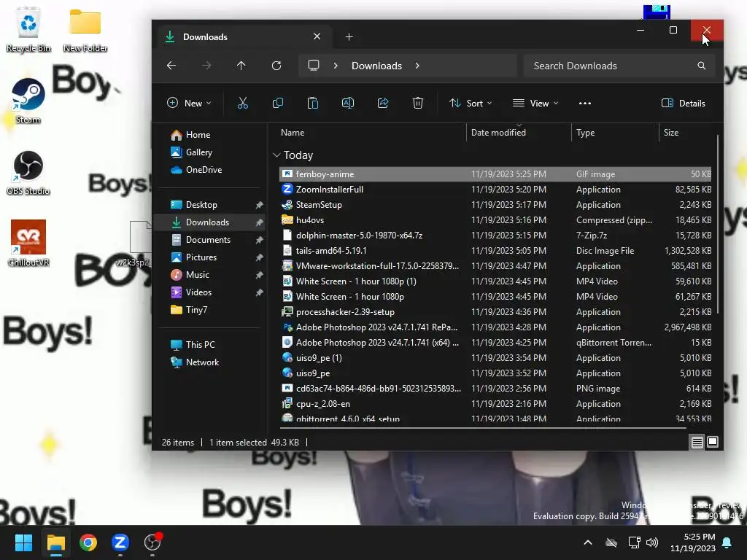This screenshot has height=560, width=747.
Task: Expand chevron after Downloads in address bar
Action: click(x=417, y=66)
